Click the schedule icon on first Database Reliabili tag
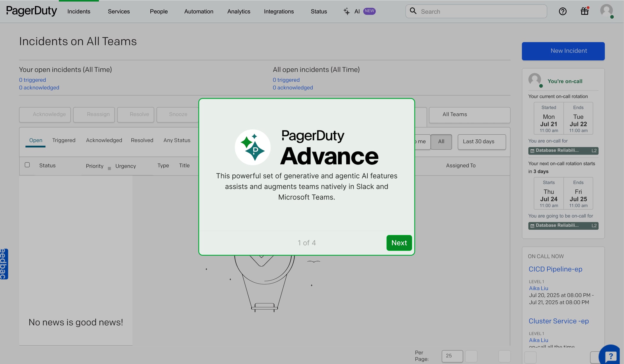The image size is (624, 364). tap(532, 151)
